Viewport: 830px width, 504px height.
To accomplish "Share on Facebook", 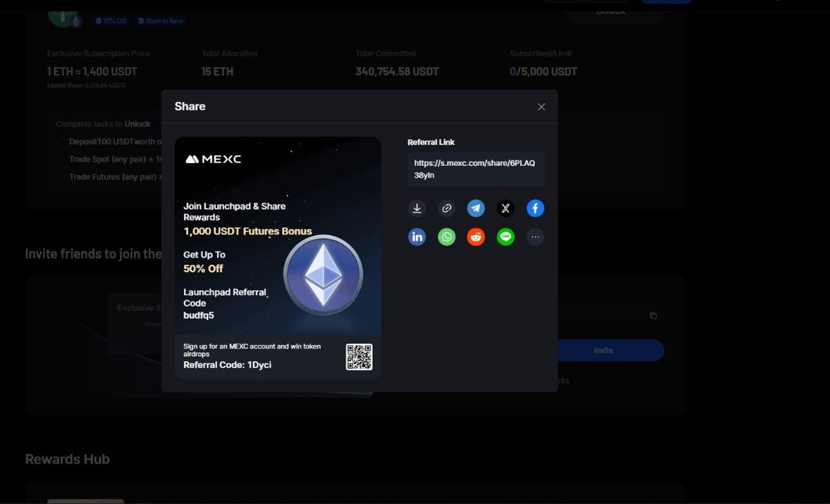I will tap(535, 208).
